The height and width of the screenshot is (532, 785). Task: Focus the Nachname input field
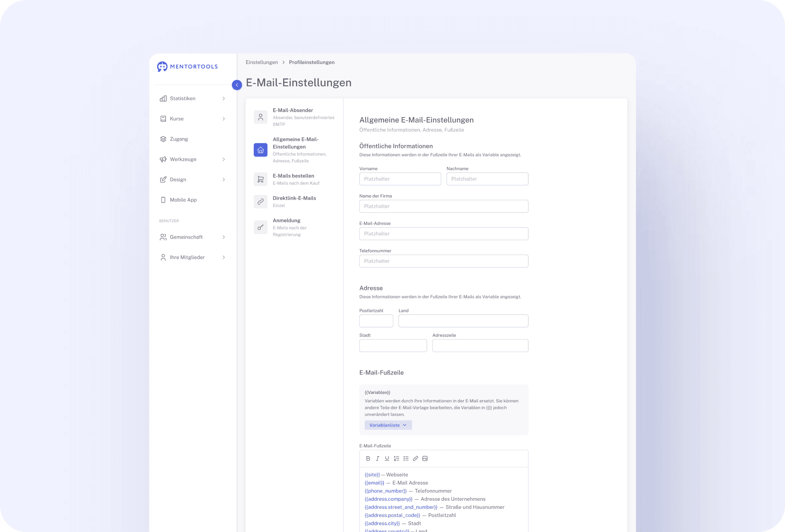point(487,179)
